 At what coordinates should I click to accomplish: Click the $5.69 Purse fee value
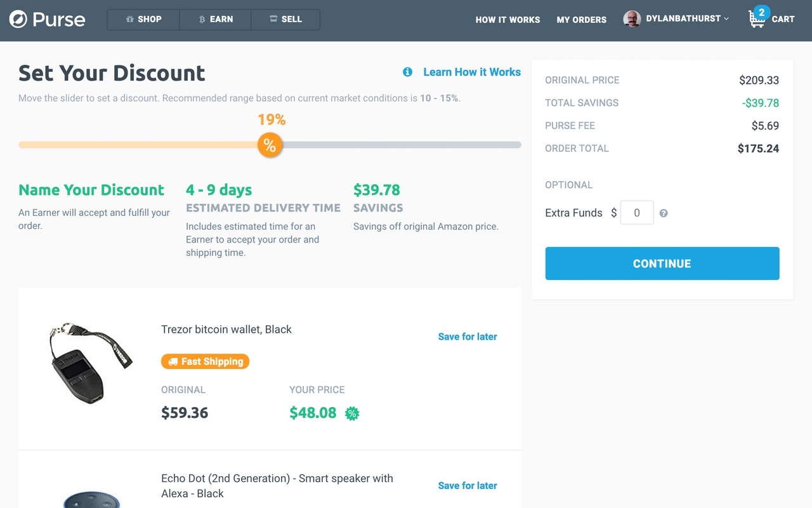pyautogui.click(x=765, y=126)
